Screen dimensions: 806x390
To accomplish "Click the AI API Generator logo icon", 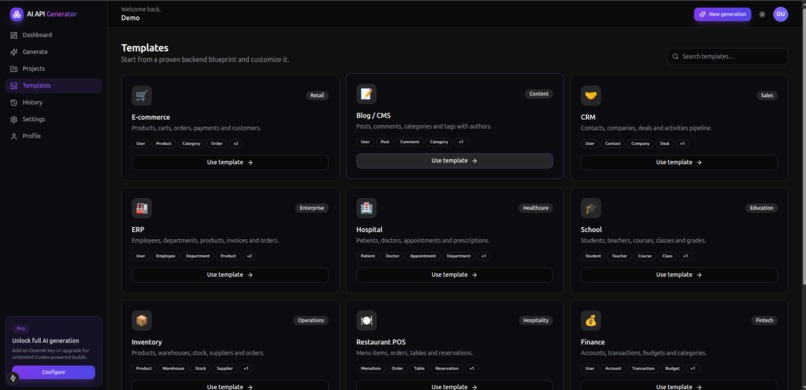I will 16,14.
